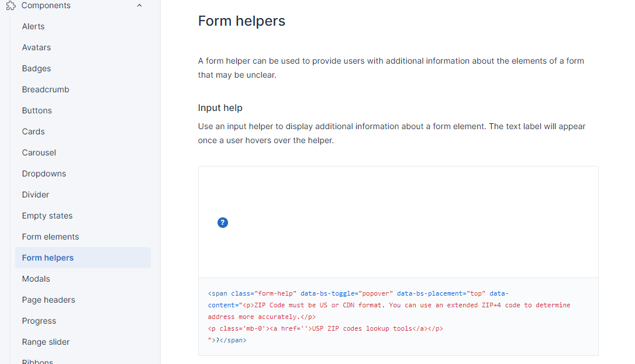
Task: Click code line with USP ZIP codes lookup tools
Action: click(x=325, y=328)
